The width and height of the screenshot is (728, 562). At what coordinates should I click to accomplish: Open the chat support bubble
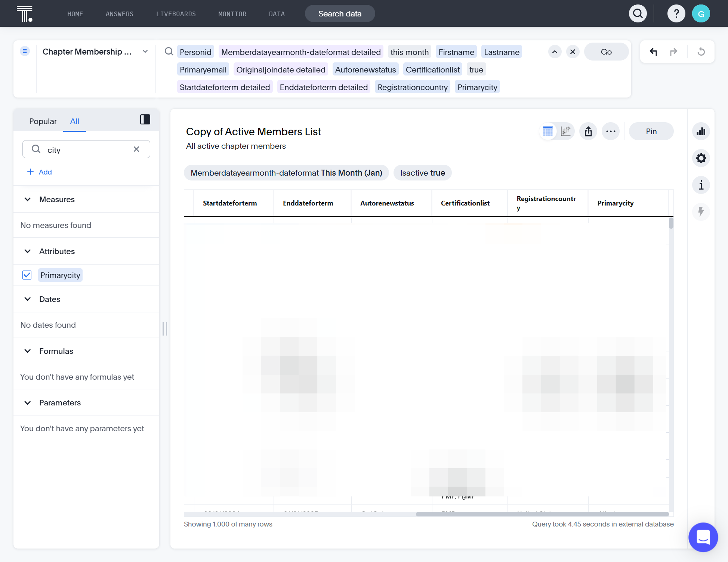[x=703, y=537]
